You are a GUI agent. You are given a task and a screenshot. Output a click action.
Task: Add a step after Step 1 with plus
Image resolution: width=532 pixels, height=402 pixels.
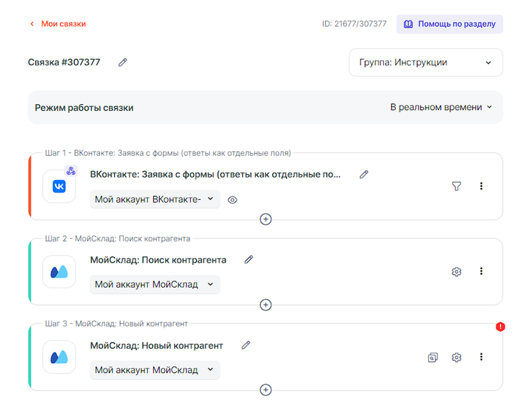[265, 219]
